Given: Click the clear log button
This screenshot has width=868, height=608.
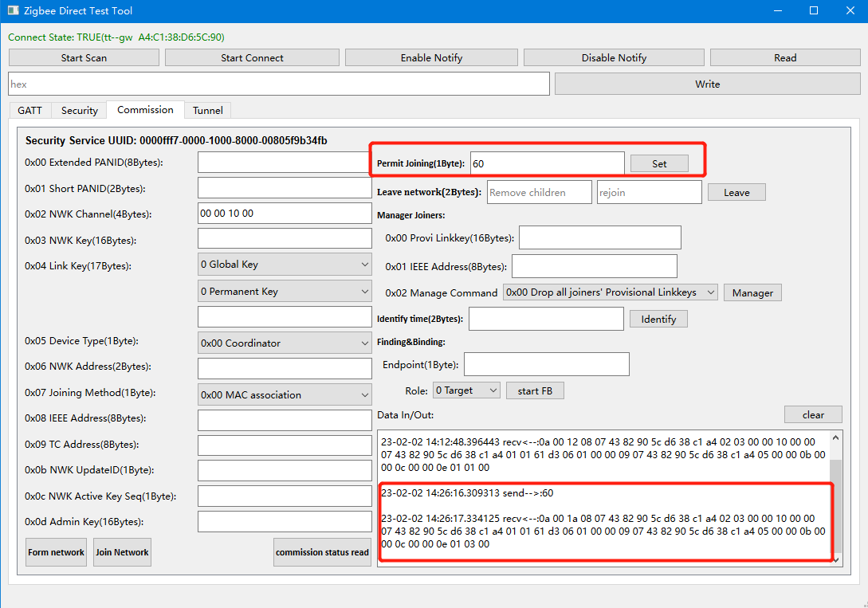Looking at the screenshot, I should [x=813, y=414].
